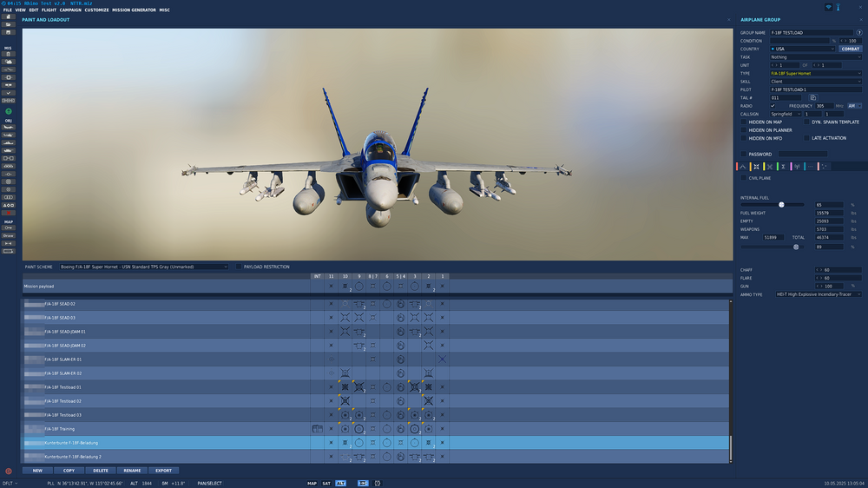Adjust the Internal Fuel slider
Viewport: 868px width, 488px height.
pos(781,204)
